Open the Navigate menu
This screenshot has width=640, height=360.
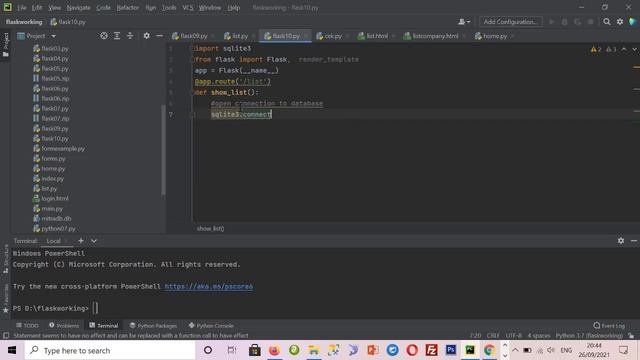point(78,7)
